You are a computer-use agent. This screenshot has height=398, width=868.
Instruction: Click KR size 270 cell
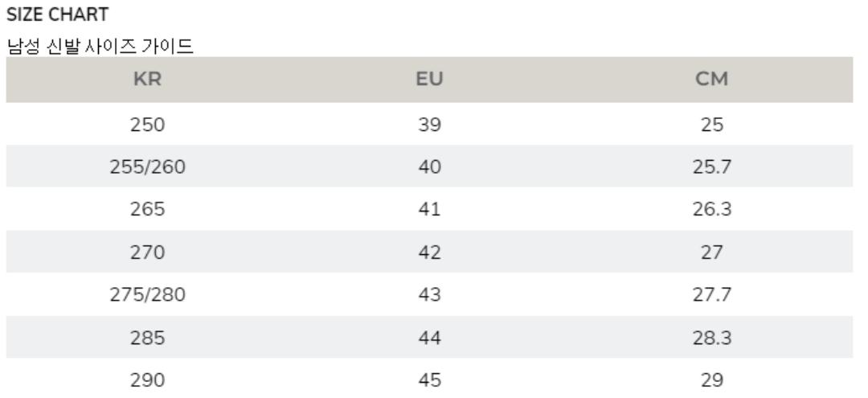(147, 252)
